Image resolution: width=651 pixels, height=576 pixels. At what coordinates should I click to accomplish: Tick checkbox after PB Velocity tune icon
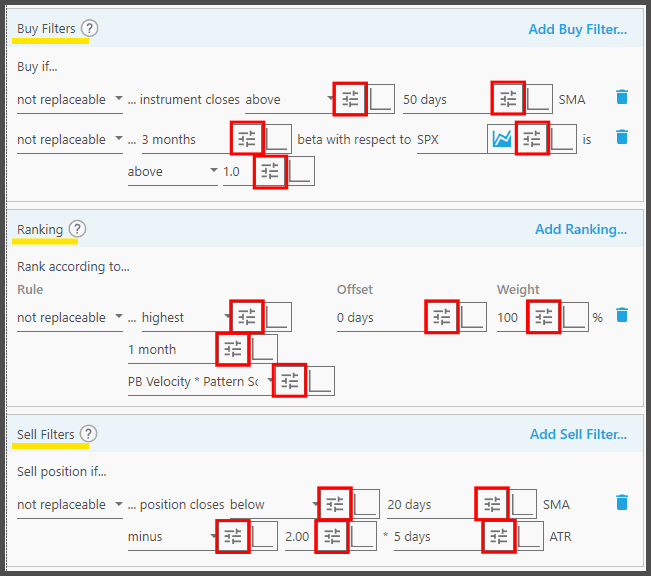321,381
